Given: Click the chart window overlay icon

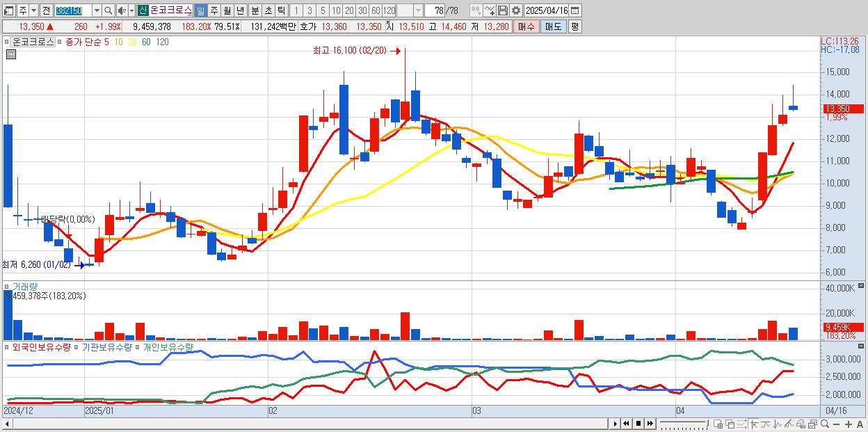Looking at the screenshot, I should [x=812, y=424].
